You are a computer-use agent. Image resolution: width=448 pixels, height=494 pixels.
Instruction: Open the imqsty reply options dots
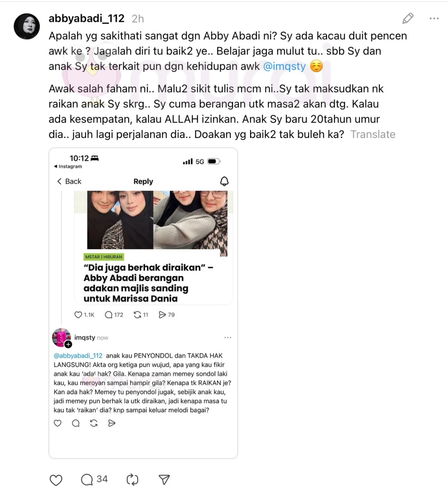point(228,338)
